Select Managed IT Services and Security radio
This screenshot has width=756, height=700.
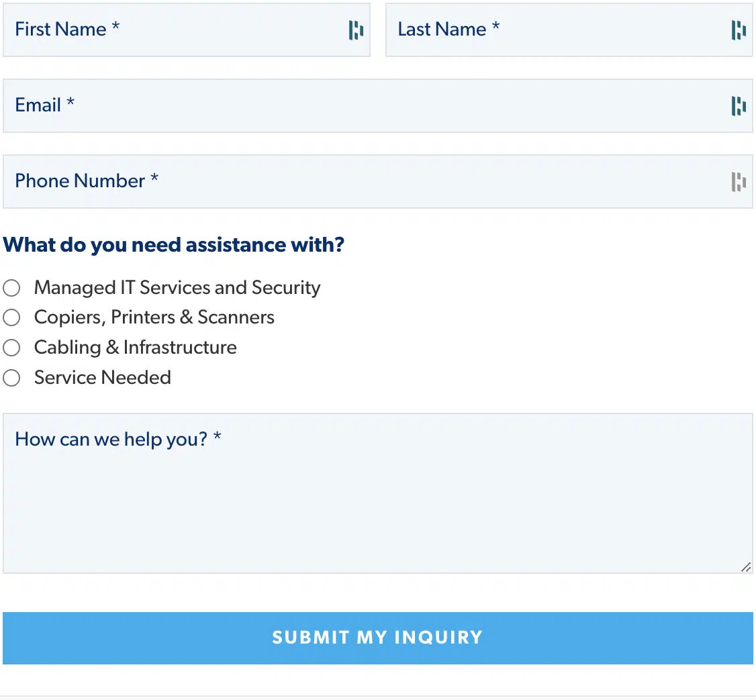pos(11,288)
